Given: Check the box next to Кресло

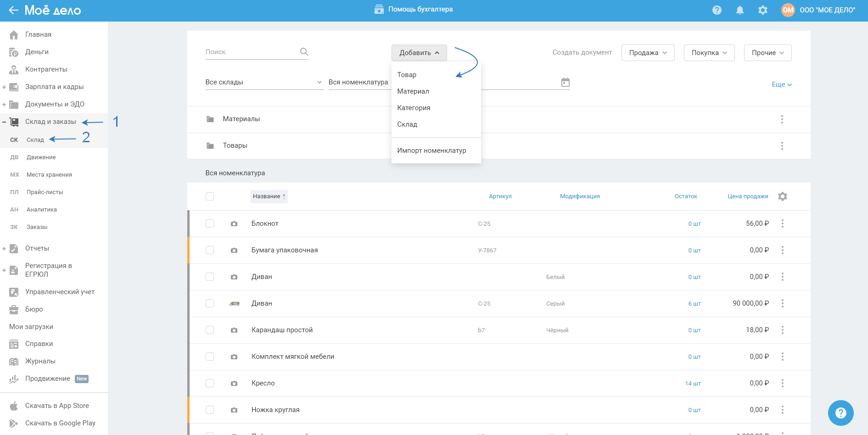Looking at the screenshot, I should [x=210, y=383].
